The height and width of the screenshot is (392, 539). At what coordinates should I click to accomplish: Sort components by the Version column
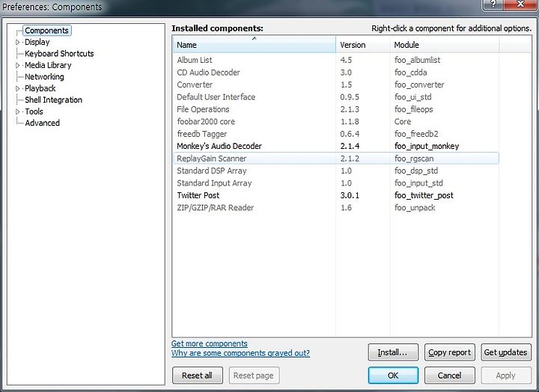tap(363, 45)
